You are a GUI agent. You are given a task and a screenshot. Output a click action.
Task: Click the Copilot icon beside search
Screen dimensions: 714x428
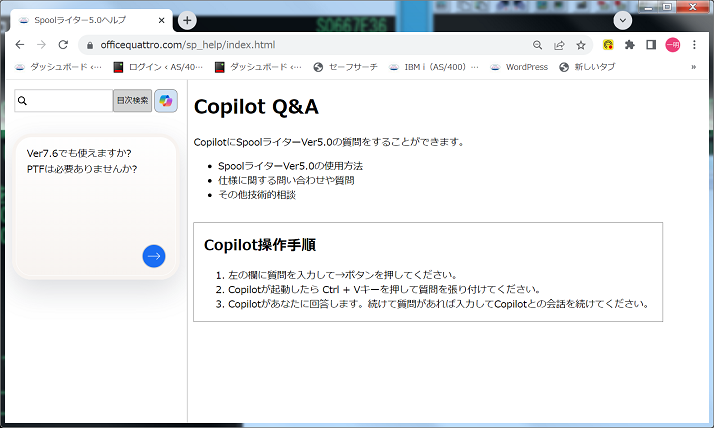point(166,101)
